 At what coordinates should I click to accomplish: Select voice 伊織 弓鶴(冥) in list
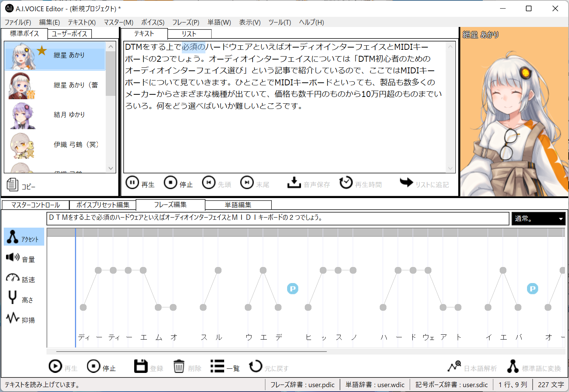coord(55,145)
